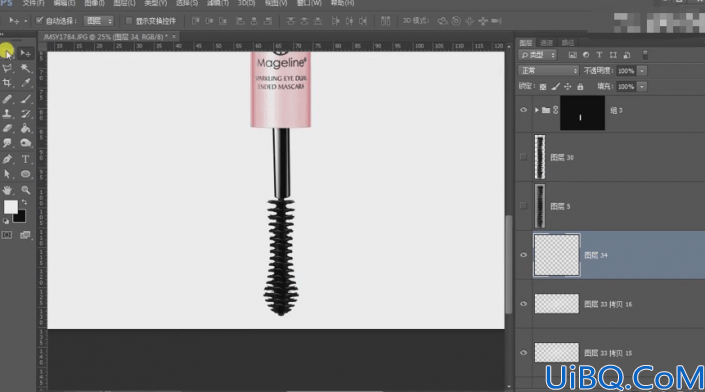The width and height of the screenshot is (705, 392).
Task: Filter layers by text type
Action: click(x=599, y=55)
